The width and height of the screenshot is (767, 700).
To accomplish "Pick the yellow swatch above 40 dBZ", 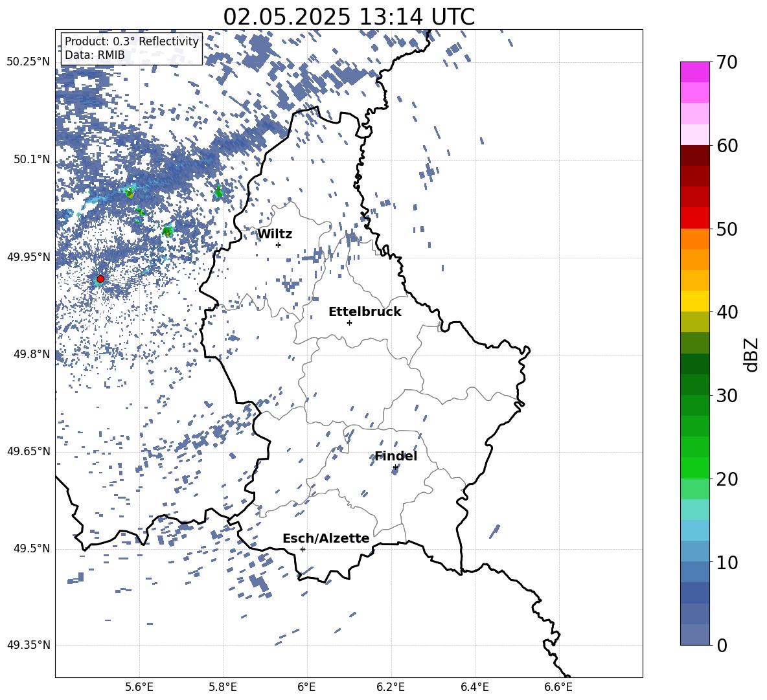I will pos(694,301).
